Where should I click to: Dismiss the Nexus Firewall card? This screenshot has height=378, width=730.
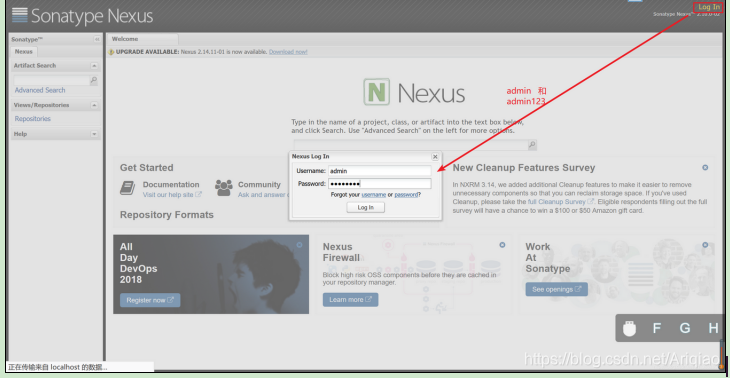tap(502, 245)
